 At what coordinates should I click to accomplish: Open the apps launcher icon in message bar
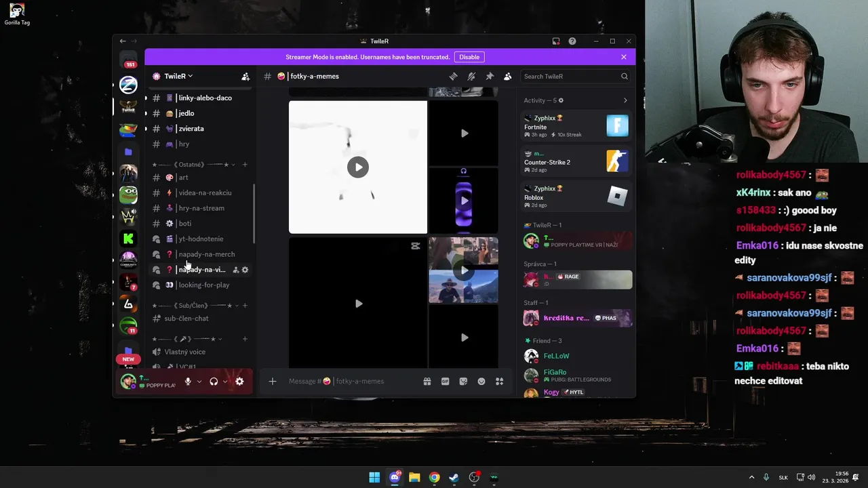[x=500, y=382]
